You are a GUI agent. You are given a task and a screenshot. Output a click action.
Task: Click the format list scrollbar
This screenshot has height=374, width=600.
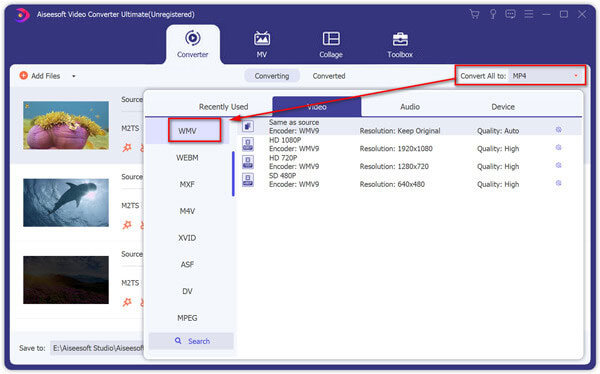pyautogui.click(x=233, y=174)
